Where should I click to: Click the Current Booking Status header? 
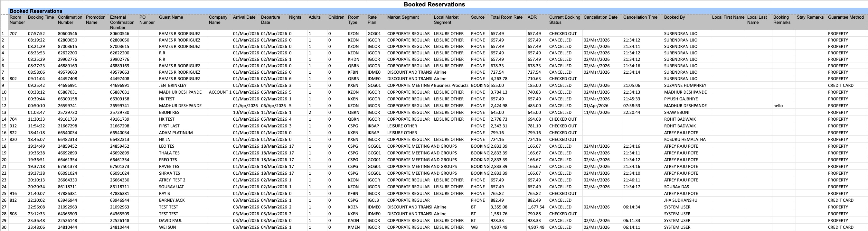(564, 20)
